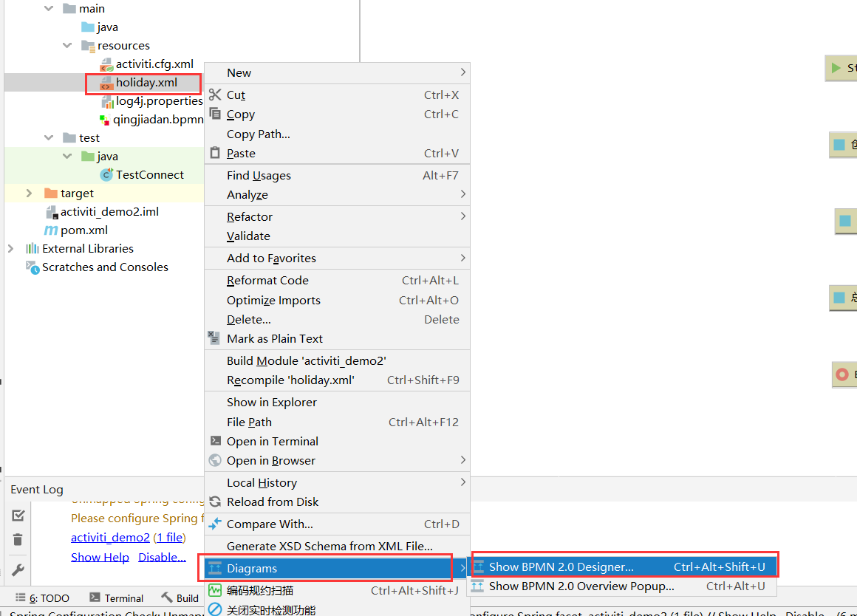Click the Open in Terminal icon
Image resolution: width=857 pixels, height=616 pixels.
[215, 440]
